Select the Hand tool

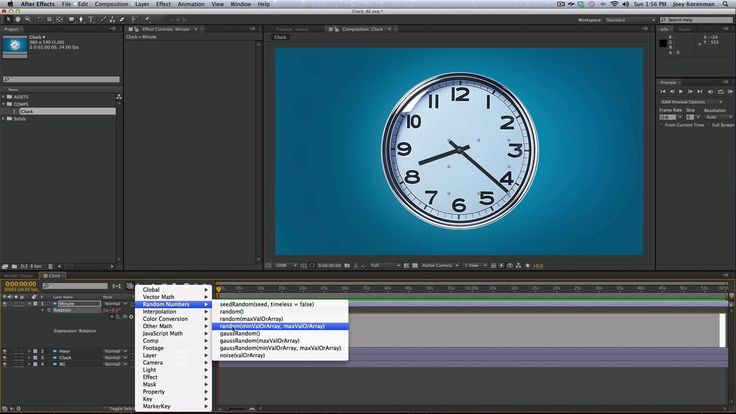click(x=17, y=19)
